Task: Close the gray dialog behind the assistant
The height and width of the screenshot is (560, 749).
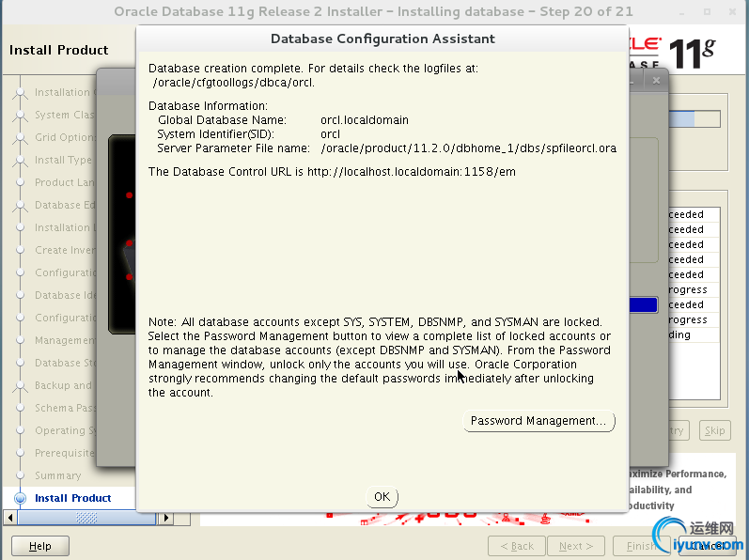Action: [x=656, y=81]
